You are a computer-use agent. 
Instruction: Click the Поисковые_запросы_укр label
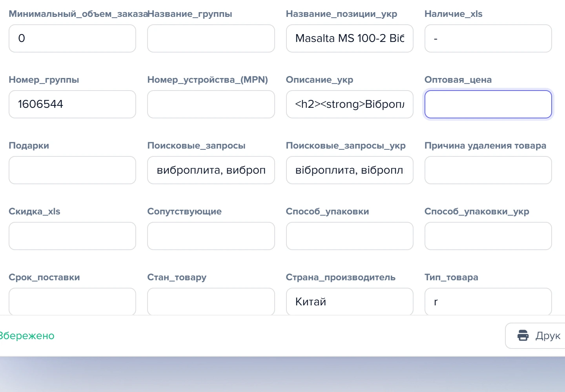click(x=346, y=145)
